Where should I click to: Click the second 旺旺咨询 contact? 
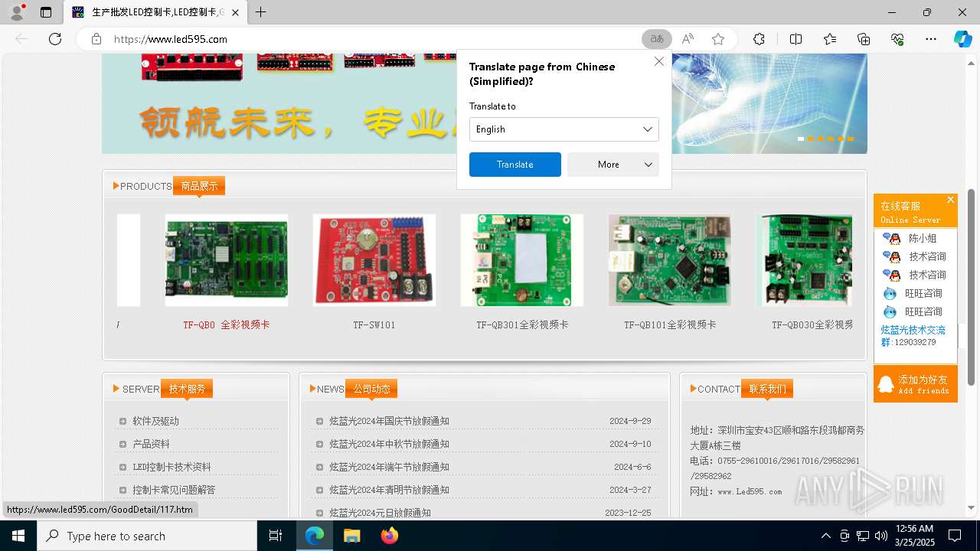(913, 311)
